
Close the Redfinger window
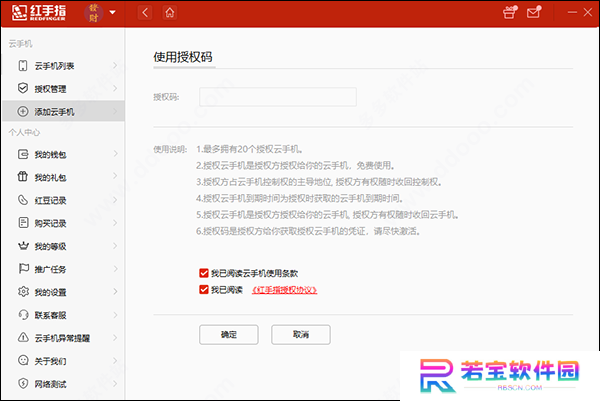(588, 12)
